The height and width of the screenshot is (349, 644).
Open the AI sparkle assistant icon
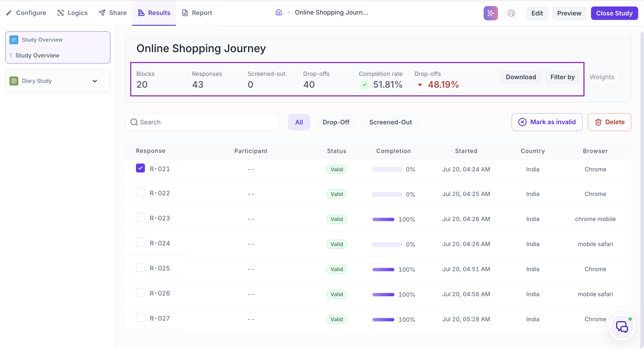[x=491, y=13]
